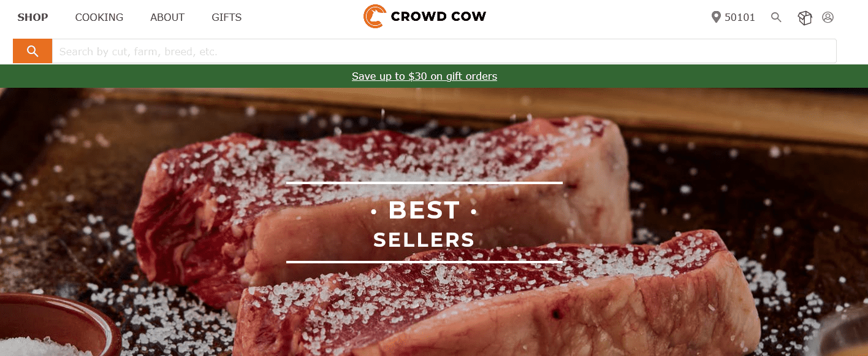
Task: Select the location pin icon
Action: (x=716, y=17)
